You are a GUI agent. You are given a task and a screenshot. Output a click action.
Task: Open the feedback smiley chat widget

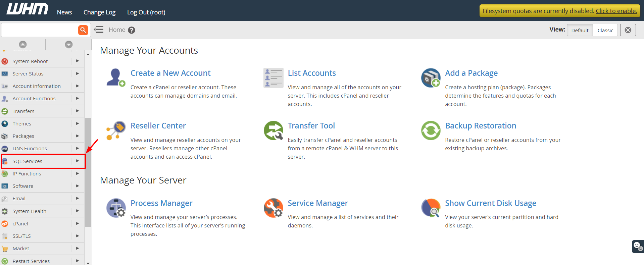[x=638, y=247]
